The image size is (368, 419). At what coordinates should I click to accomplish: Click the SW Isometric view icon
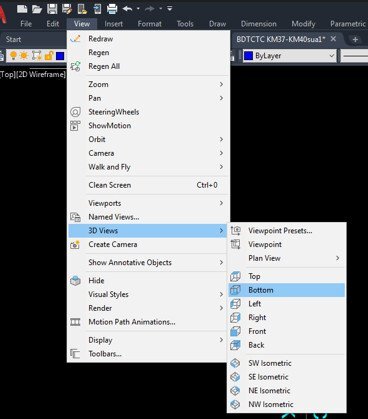[x=236, y=363]
